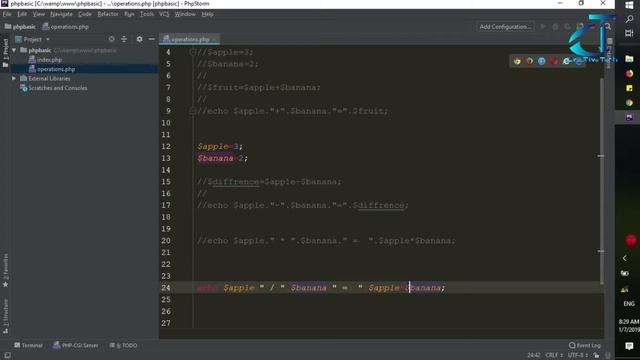Open code in Safari from browser popup
640x360 pixels.
542,61
